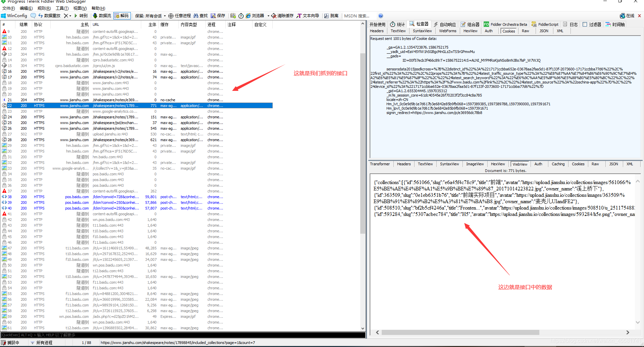Open 查找 find sessions binoculars

coord(201,16)
